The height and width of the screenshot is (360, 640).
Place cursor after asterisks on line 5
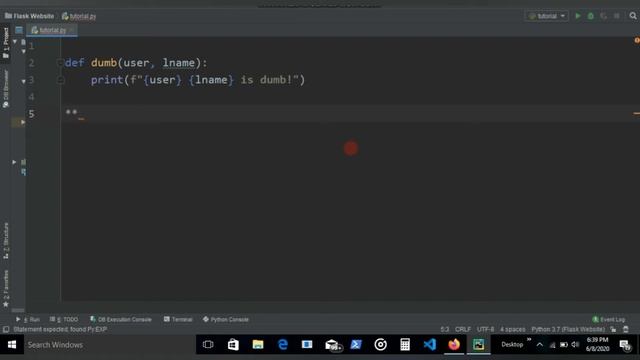78,114
